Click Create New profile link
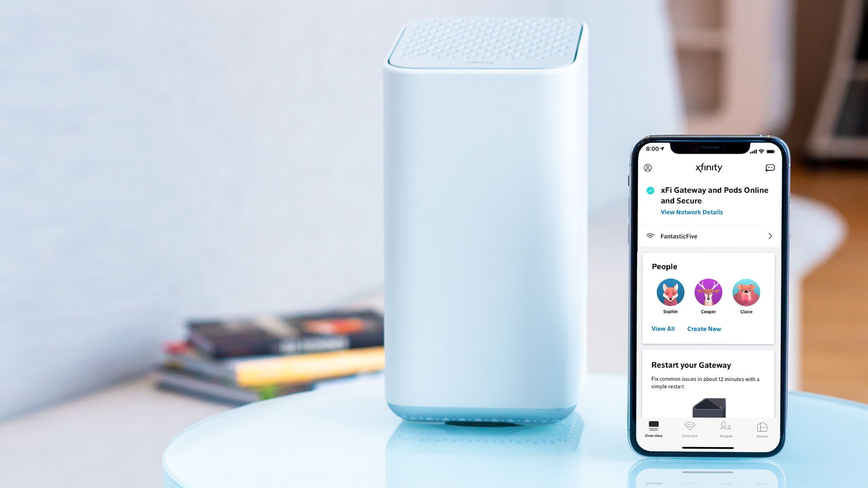868x488 pixels. 704,328
